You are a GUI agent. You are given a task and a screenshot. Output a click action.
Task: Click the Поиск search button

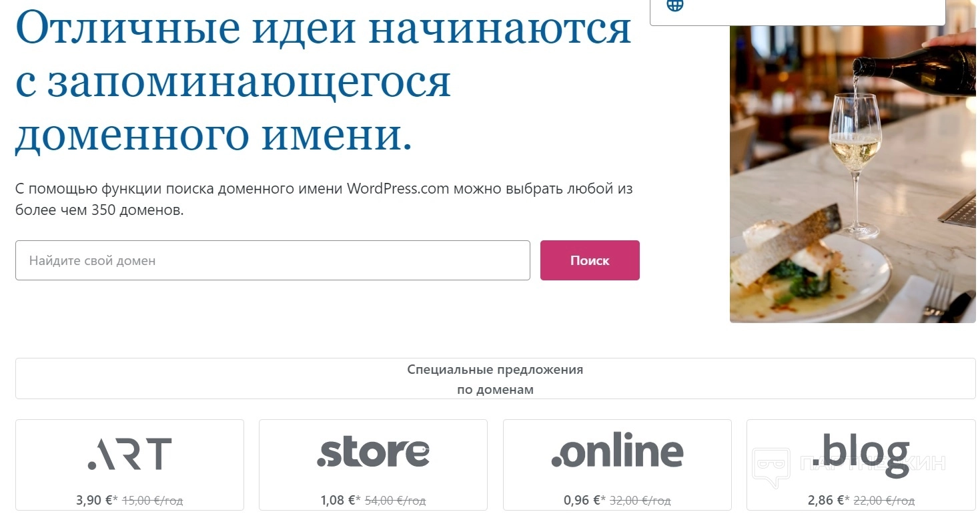(590, 260)
